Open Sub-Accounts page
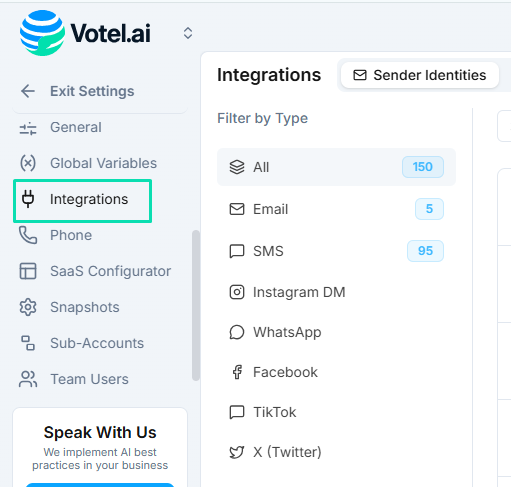 click(97, 343)
